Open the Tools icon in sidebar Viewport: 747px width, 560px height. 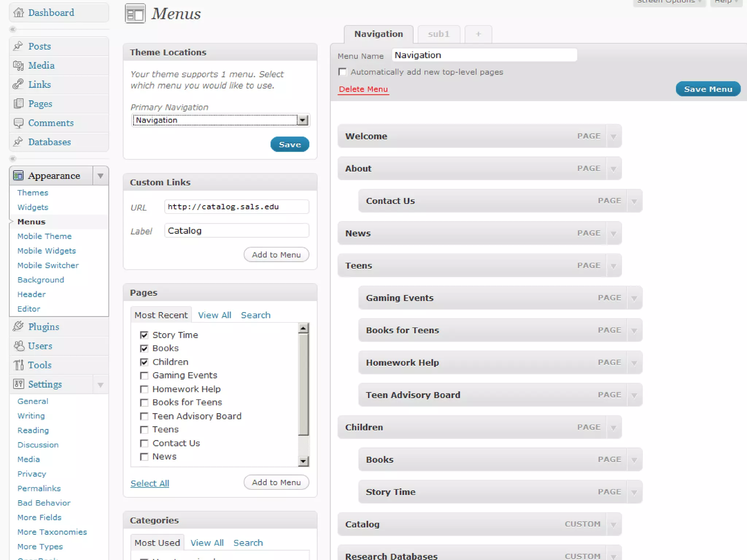[x=19, y=365]
